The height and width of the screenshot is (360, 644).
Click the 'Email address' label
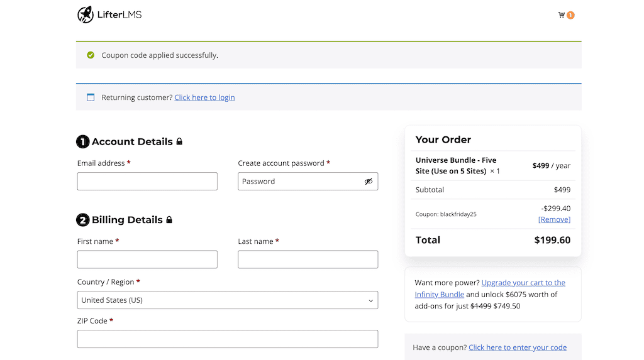(101, 163)
